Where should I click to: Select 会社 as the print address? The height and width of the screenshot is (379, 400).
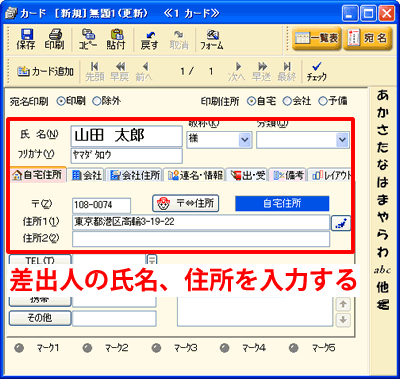287,101
